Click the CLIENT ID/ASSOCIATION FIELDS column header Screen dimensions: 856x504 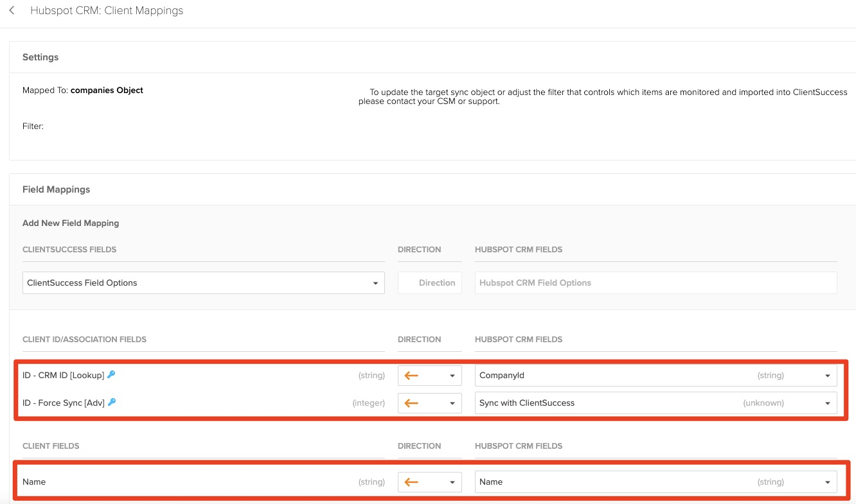(x=84, y=339)
